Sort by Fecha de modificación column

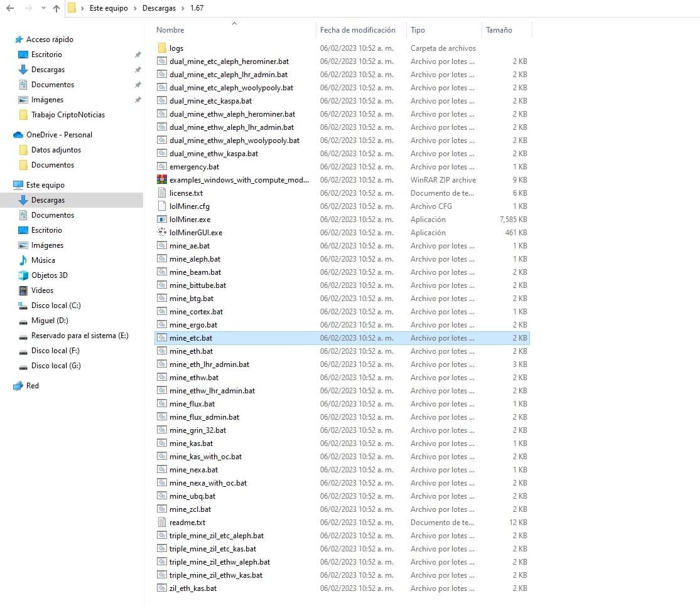pos(358,30)
